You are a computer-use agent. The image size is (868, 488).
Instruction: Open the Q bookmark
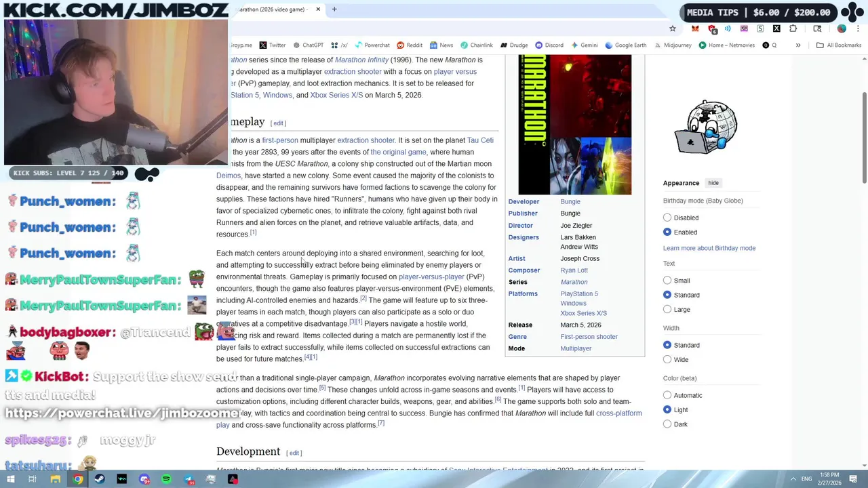(770, 45)
